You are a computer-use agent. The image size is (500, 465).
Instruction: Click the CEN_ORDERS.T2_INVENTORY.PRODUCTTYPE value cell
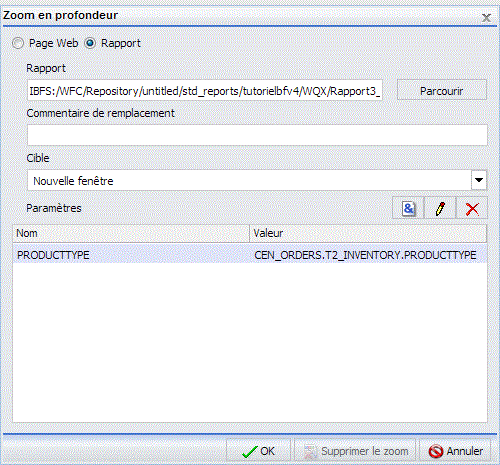[x=365, y=255]
